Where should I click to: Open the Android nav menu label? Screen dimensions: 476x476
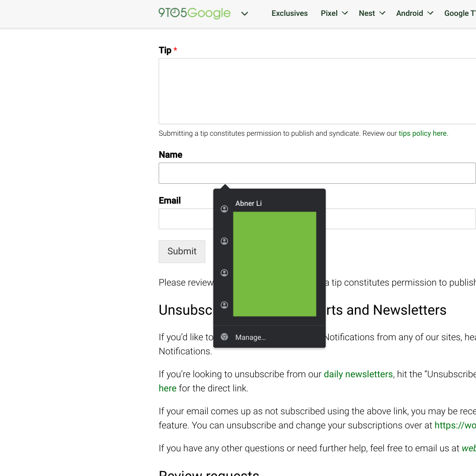[x=409, y=13]
